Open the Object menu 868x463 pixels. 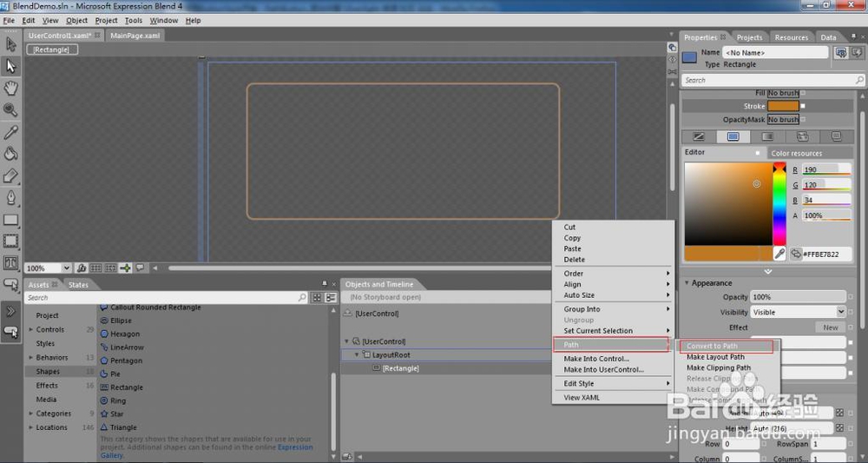(76, 21)
